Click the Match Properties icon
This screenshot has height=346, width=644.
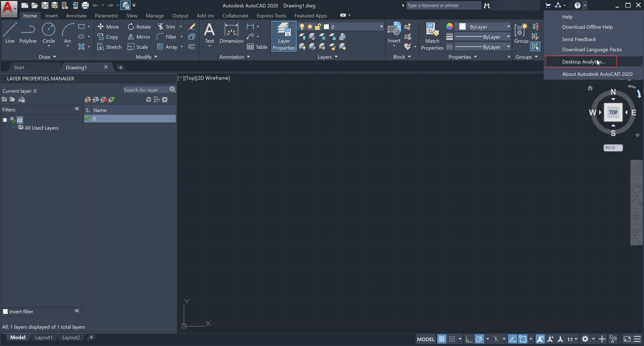pyautogui.click(x=432, y=33)
